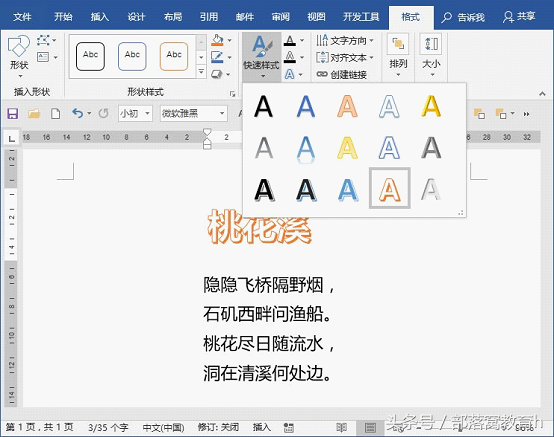554x437 pixels.
Task: Switch to the Developer (开发工具) tab
Action: tap(361, 17)
